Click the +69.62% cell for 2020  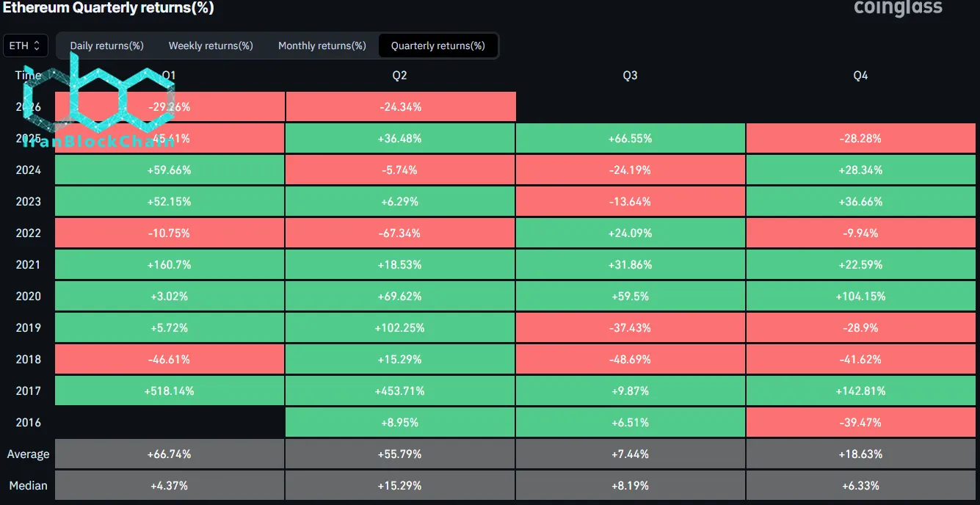pyautogui.click(x=401, y=296)
